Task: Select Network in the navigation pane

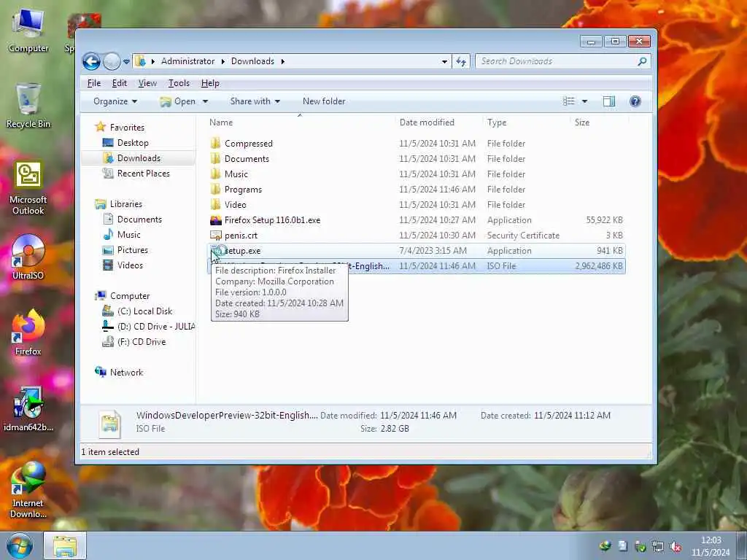Action: tap(126, 373)
